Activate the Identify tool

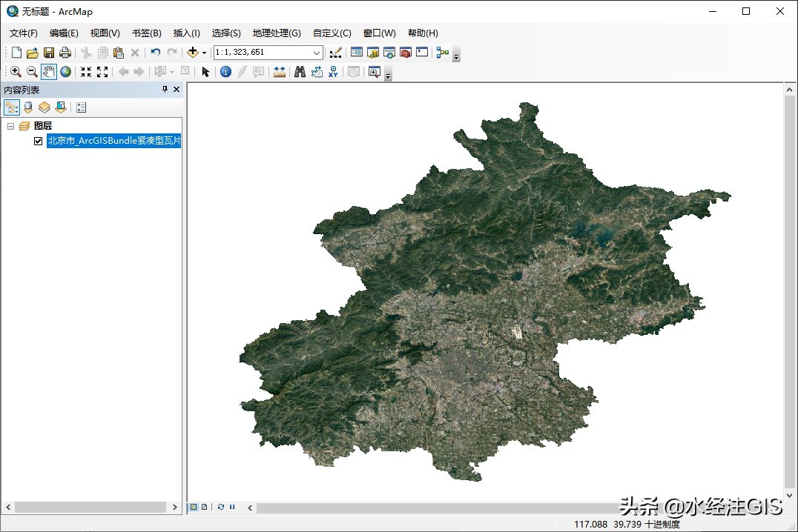[x=225, y=71]
